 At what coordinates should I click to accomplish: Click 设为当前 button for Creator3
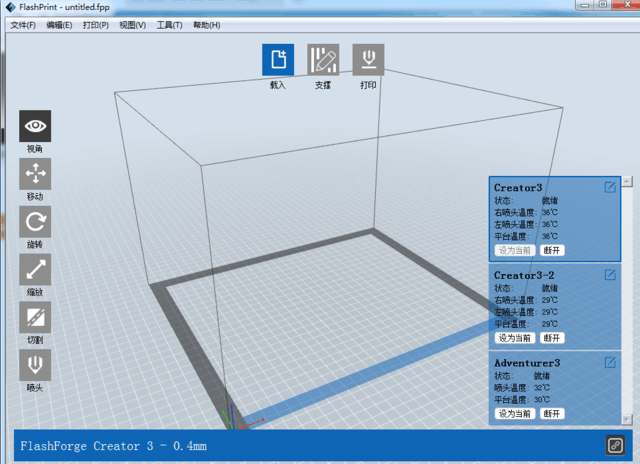coord(515,250)
